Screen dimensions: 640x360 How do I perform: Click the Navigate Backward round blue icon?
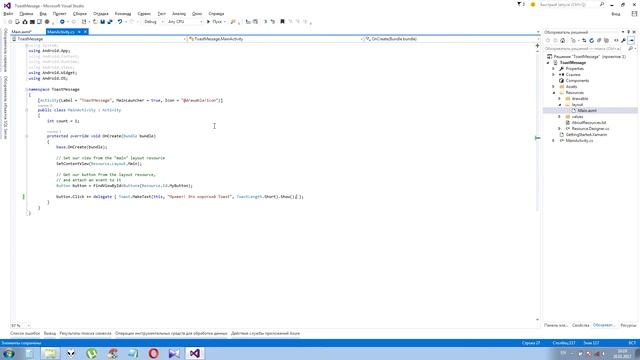tap(62, 22)
